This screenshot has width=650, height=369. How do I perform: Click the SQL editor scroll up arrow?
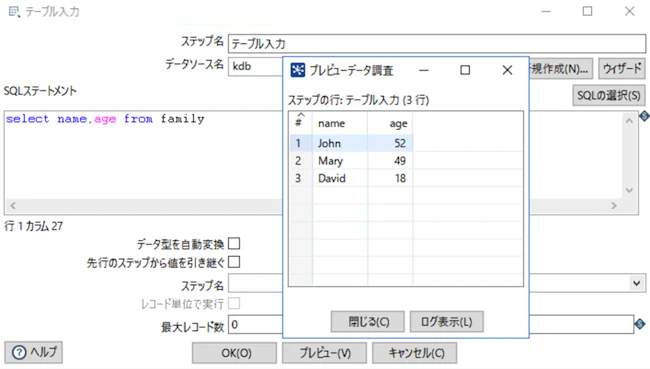pyautogui.click(x=629, y=121)
